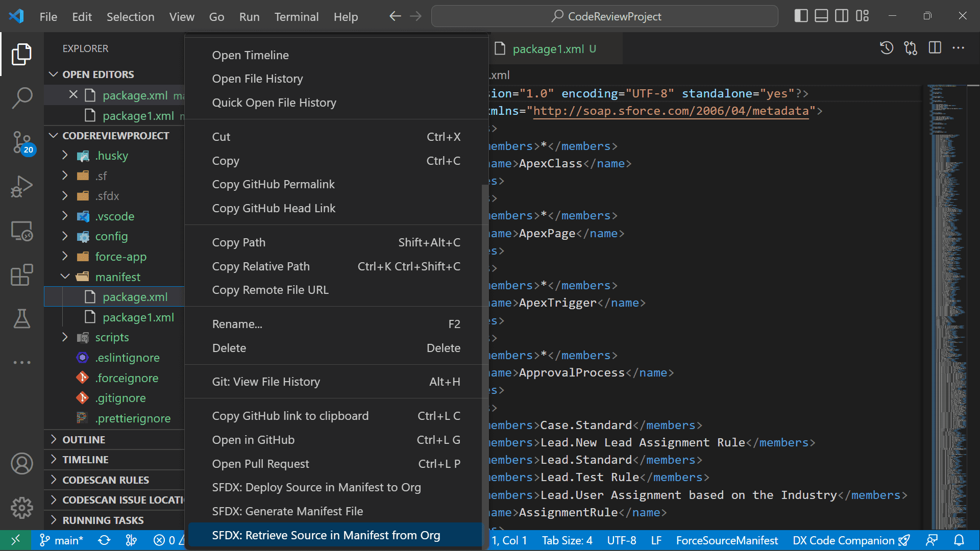Open notifications bell in status bar
The width and height of the screenshot is (980, 551).
[959, 540]
